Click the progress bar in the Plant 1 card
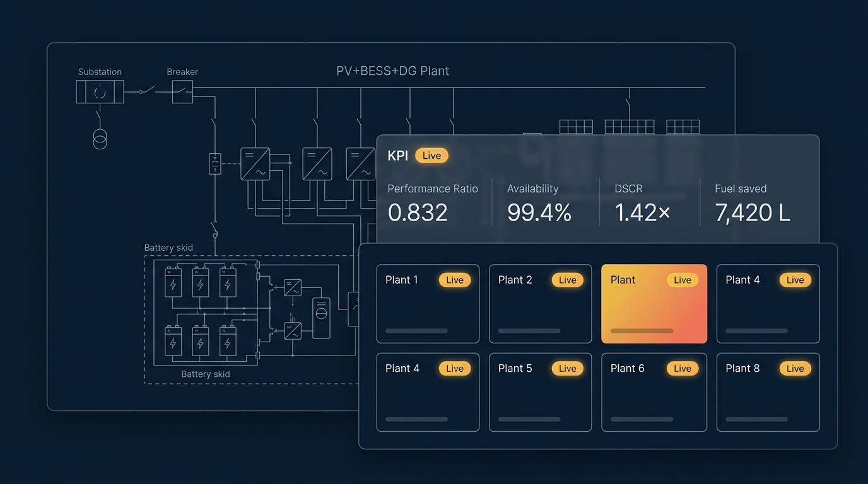This screenshot has height=484, width=868. click(x=416, y=331)
